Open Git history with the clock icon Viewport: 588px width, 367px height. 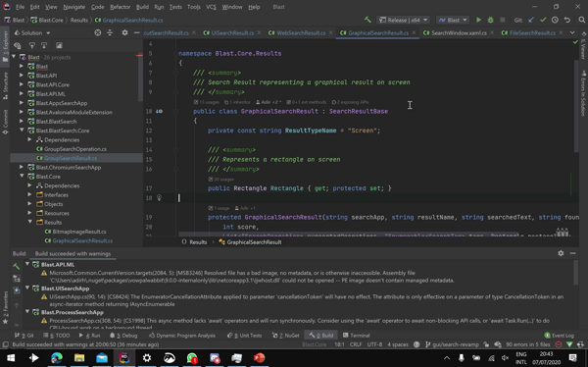point(555,20)
